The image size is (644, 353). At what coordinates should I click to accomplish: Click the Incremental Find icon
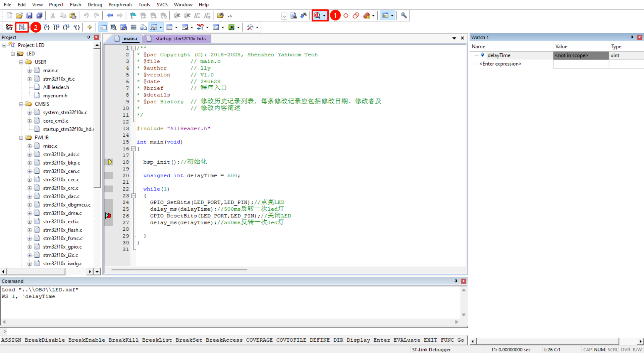pos(304,15)
